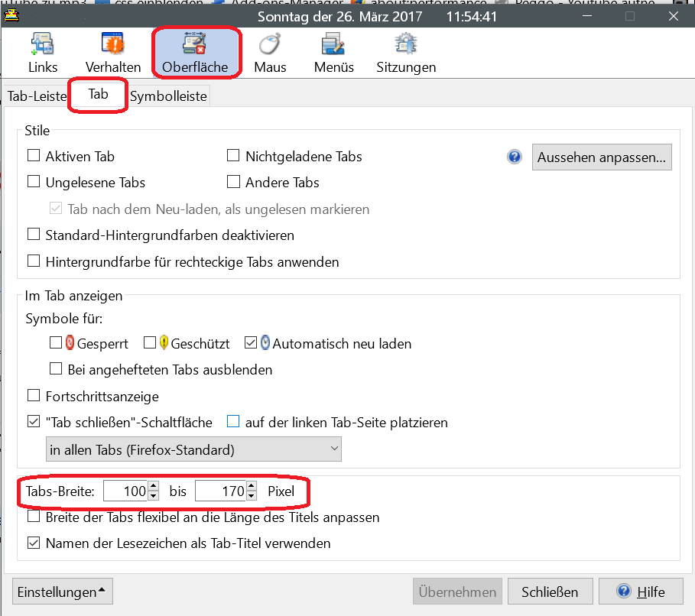This screenshot has width=695, height=616.
Task: Increase maximum tab width with up arrow
Action: [252, 486]
